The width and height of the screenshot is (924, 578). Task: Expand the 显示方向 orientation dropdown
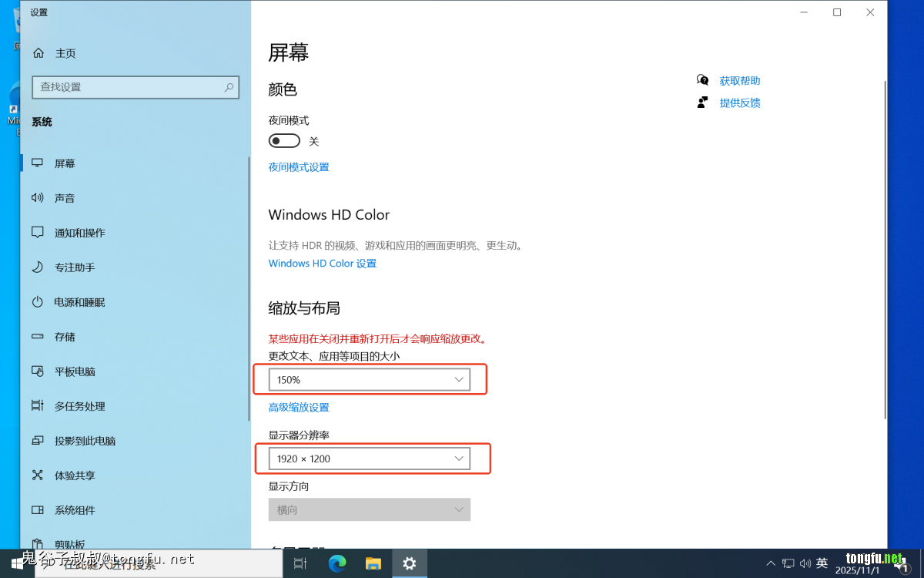[x=369, y=509]
